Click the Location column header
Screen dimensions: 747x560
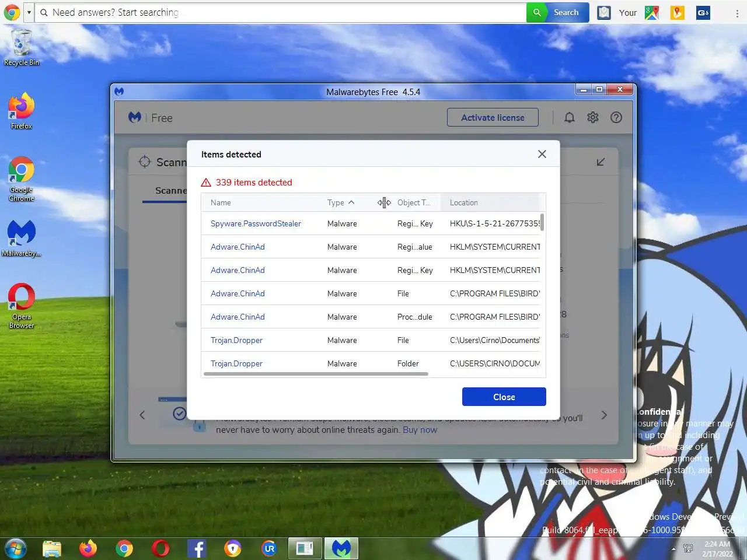(464, 202)
